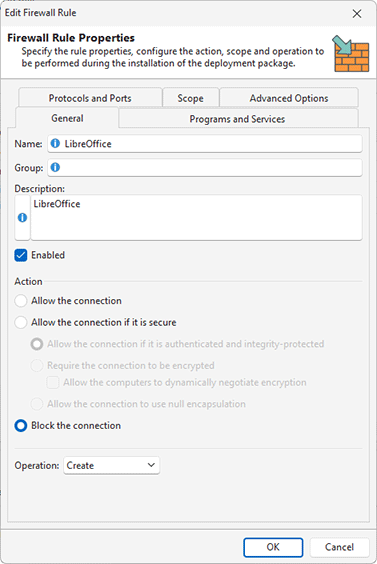This screenshot has width=377, height=564.
Task: Select Block the connection option
Action: (21, 426)
